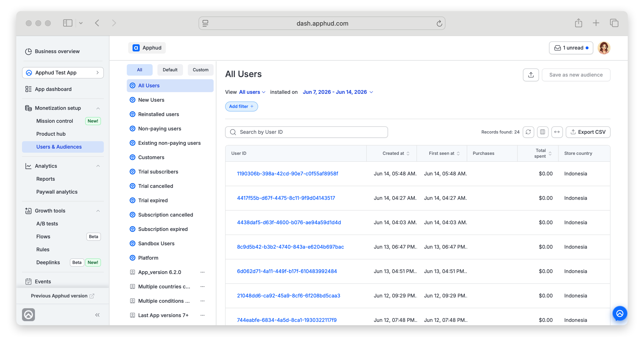Open options for App_version 6.2.0 audience

click(x=202, y=272)
